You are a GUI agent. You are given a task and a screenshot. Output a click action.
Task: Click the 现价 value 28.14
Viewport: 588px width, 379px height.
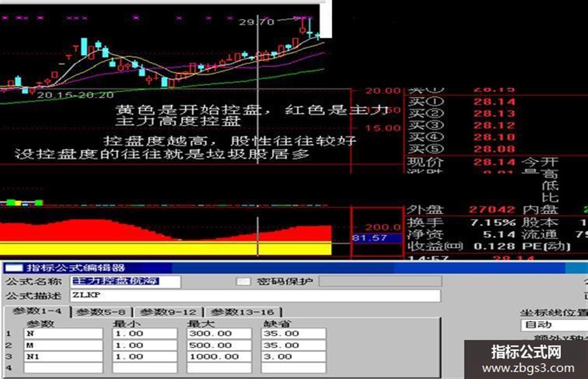click(494, 162)
